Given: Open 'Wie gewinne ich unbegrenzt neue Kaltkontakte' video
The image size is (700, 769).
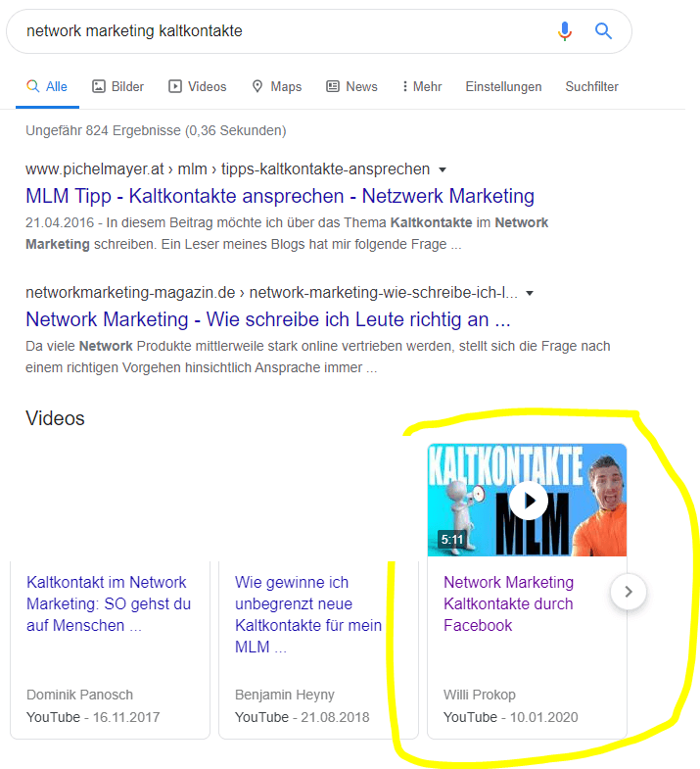Looking at the screenshot, I should 307,614.
